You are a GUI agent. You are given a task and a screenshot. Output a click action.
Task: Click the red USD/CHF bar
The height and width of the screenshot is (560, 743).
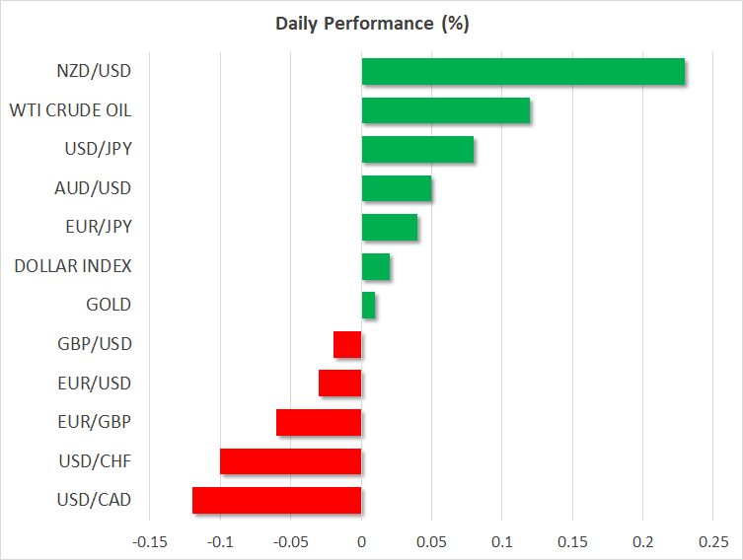tap(291, 461)
